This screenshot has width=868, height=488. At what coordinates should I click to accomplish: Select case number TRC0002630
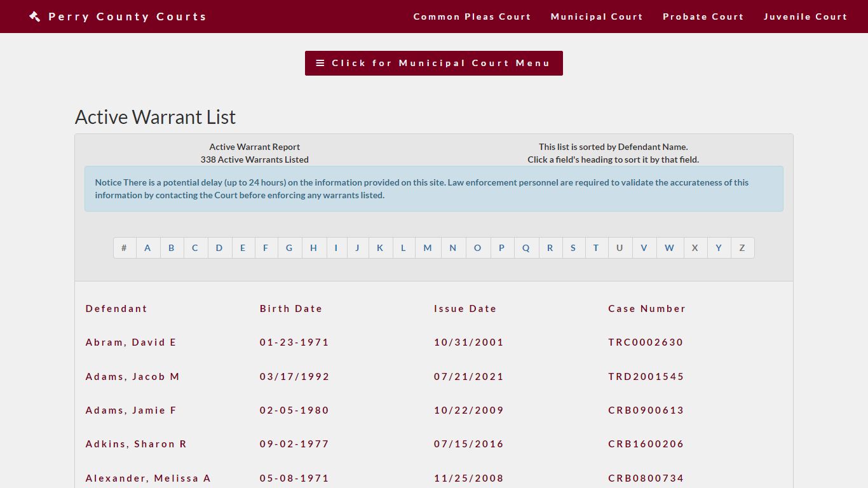click(x=646, y=342)
